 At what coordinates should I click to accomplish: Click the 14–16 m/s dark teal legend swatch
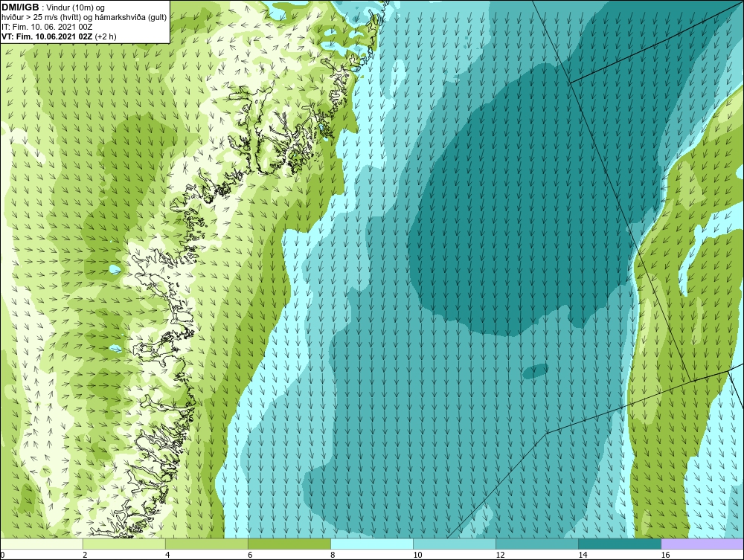tap(620, 544)
